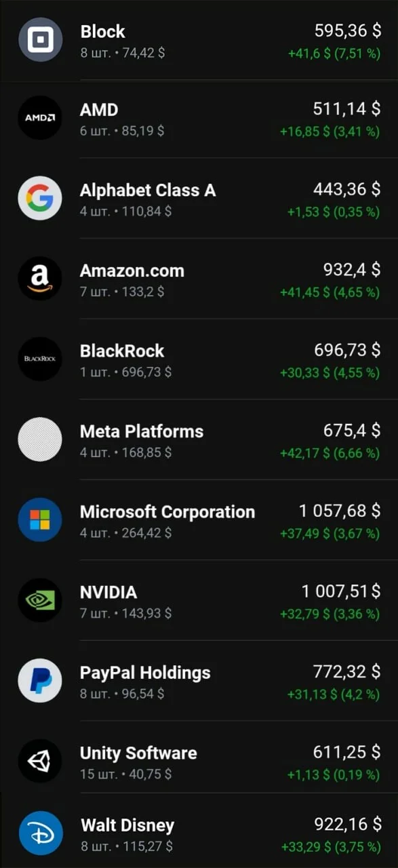Tap the Meta Platforms placeholder logo

pyautogui.click(x=40, y=439)
